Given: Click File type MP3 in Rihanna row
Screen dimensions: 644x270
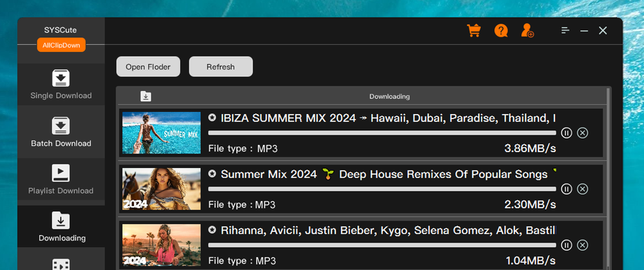Looking at the screenshot, I should (x=242, y=261).
